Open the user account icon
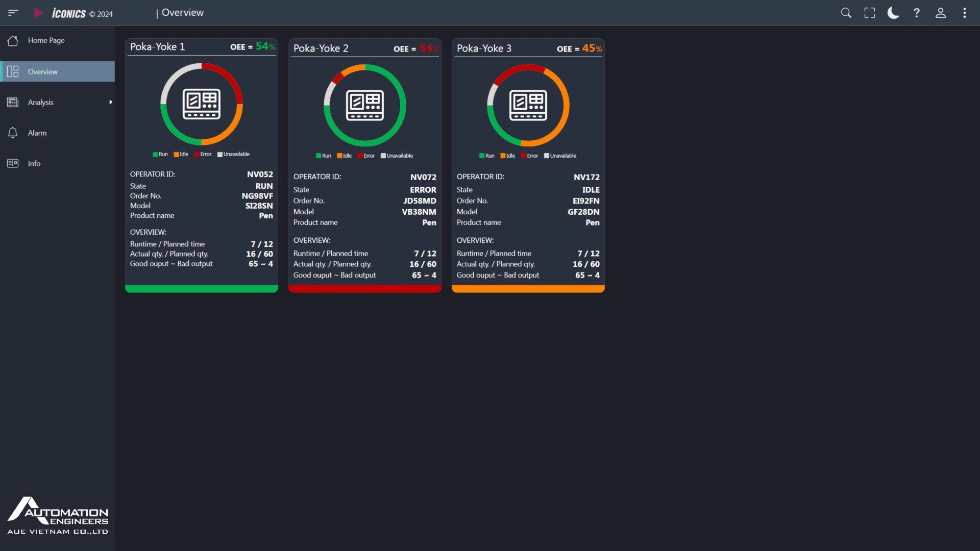980x551 pixels. (x=940, y=13)
